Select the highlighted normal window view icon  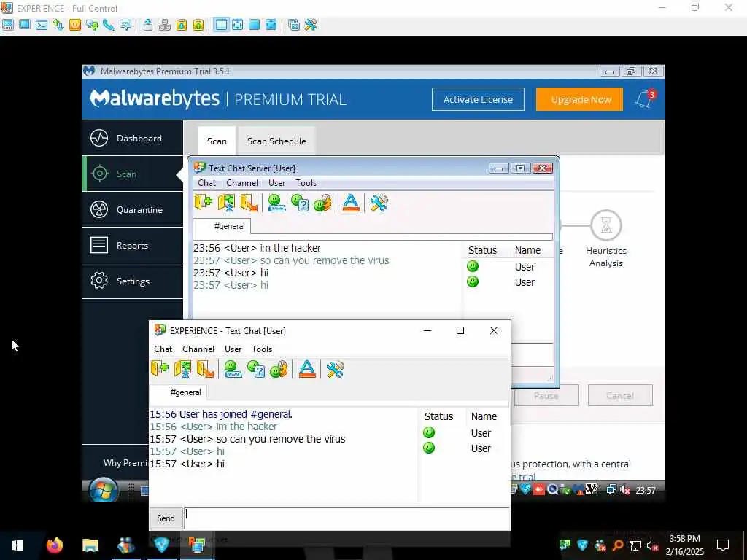tap(220, 25)
